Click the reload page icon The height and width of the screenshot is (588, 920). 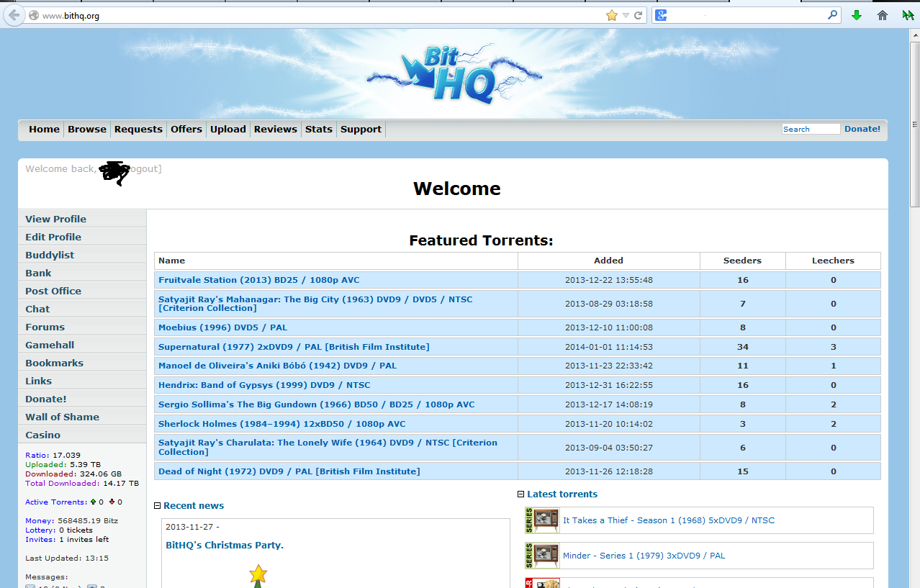638,15
